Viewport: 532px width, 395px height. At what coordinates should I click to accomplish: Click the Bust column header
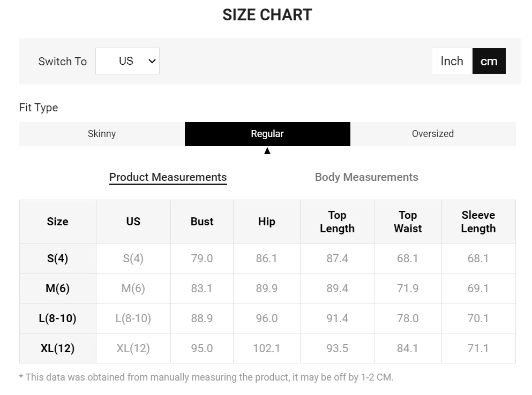pos(202,222)
